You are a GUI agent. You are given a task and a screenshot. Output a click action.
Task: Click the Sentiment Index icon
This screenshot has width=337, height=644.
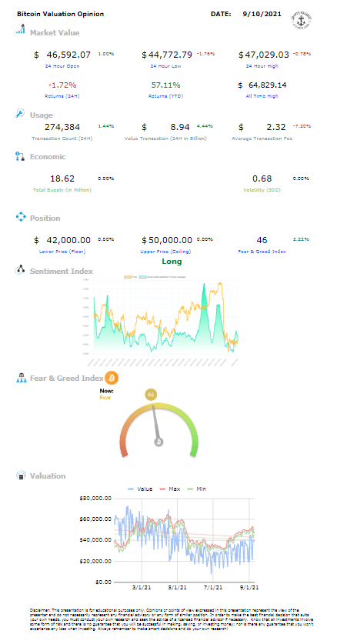click(x=21, y=270)
